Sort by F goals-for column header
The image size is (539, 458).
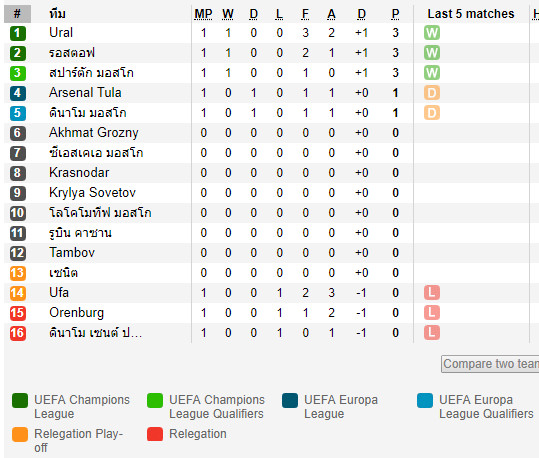click(305, 14)
